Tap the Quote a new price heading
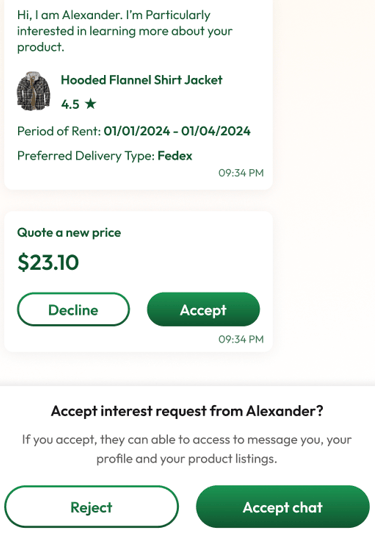Viewport: 375px width, 533px height. (69, 233)
